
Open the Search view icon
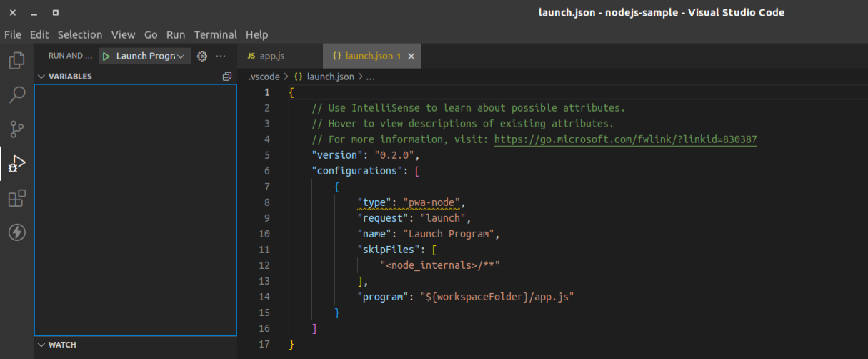(16, 95)
